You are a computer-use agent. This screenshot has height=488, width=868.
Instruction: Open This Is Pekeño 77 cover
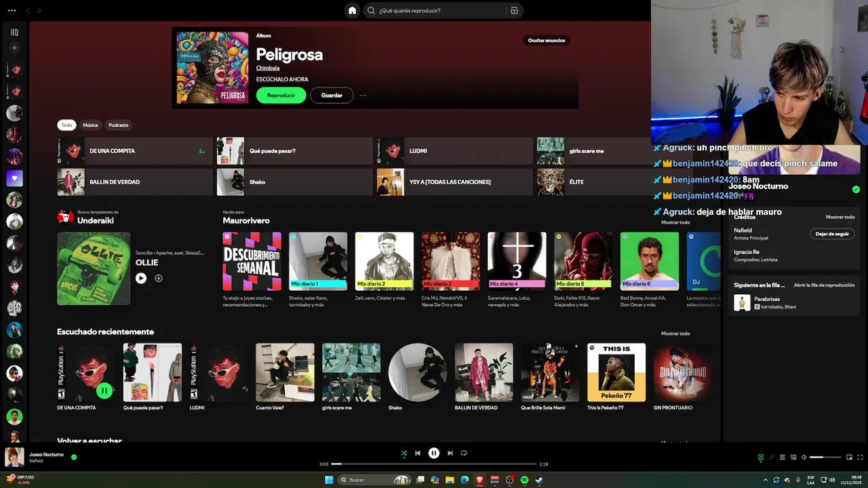(x=616, y=372)
